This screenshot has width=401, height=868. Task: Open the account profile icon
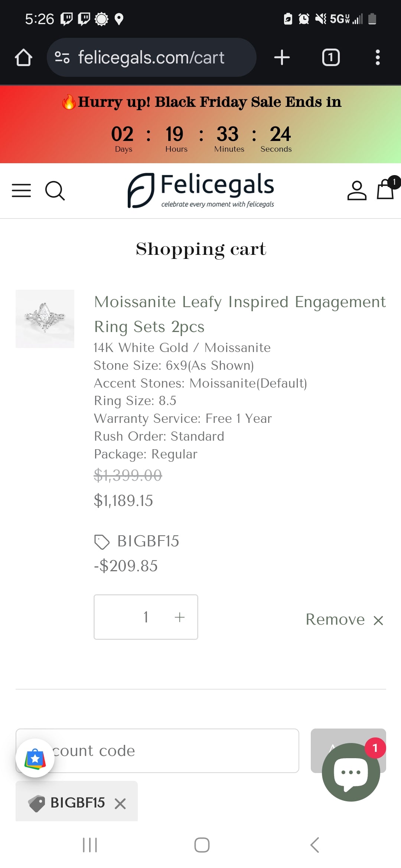tap(357, 190)
